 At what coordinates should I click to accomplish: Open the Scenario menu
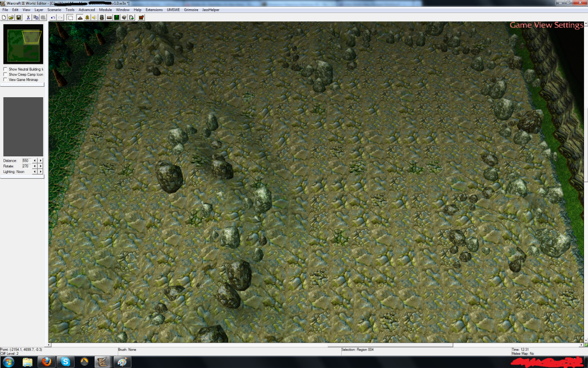(x=55, y=10)
